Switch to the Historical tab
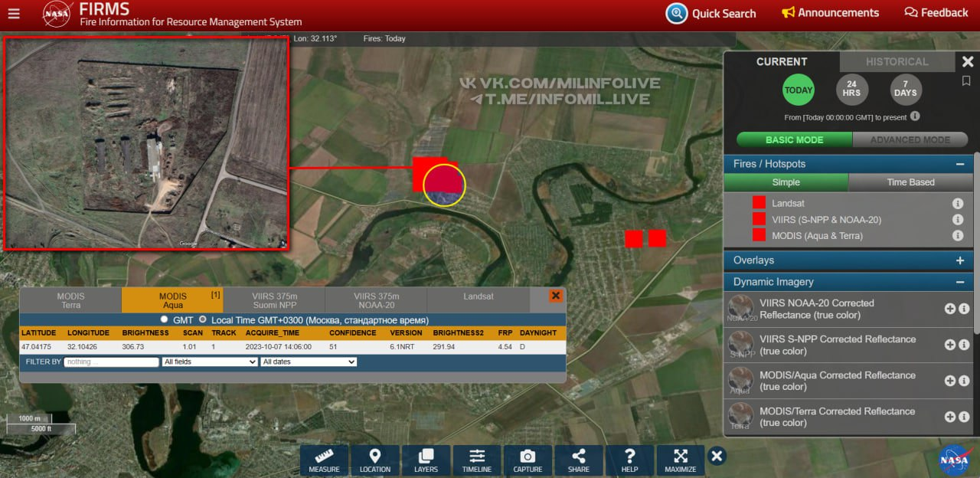980x478 pixels. pyautogui.click(x=897, y=62)
